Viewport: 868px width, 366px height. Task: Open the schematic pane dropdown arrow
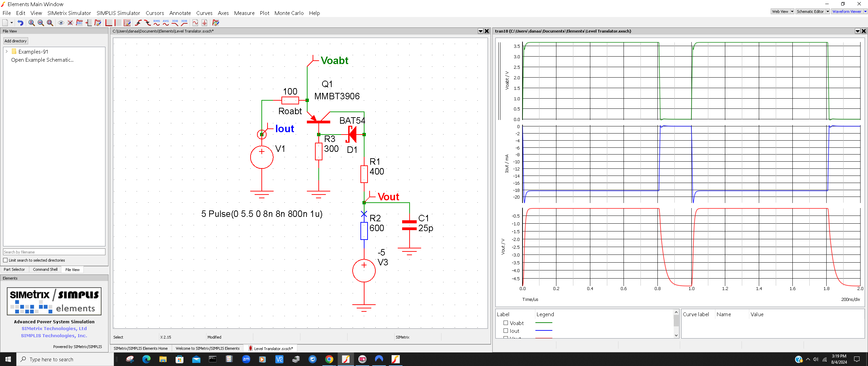click(x=480, y=31)
